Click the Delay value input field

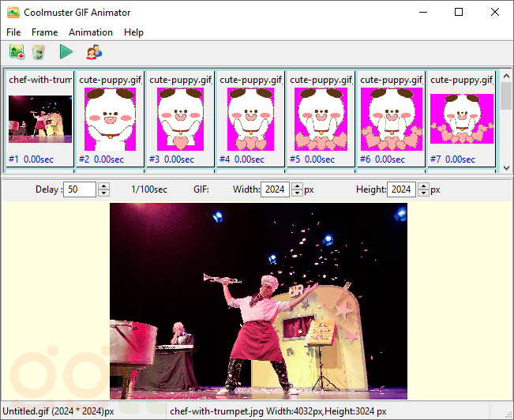pyautogui.click(x=80, y=189)
